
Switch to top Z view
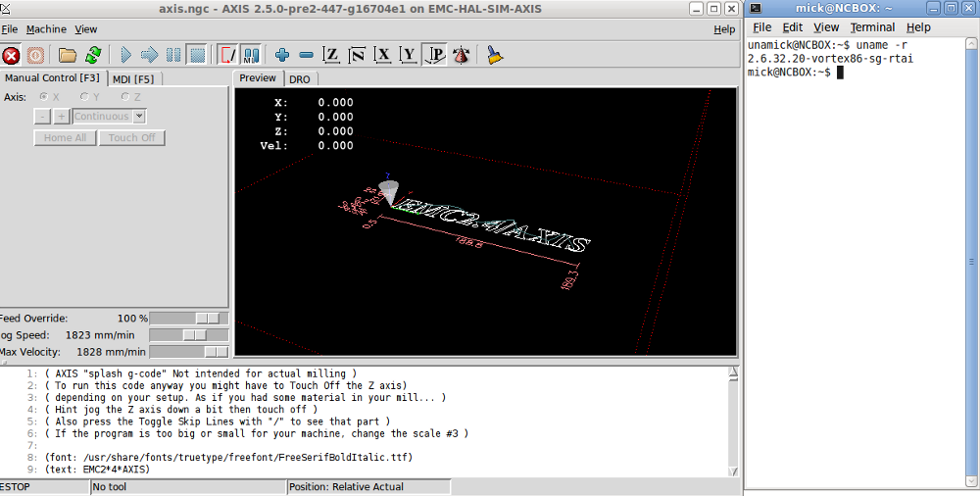tap(330, 55)
